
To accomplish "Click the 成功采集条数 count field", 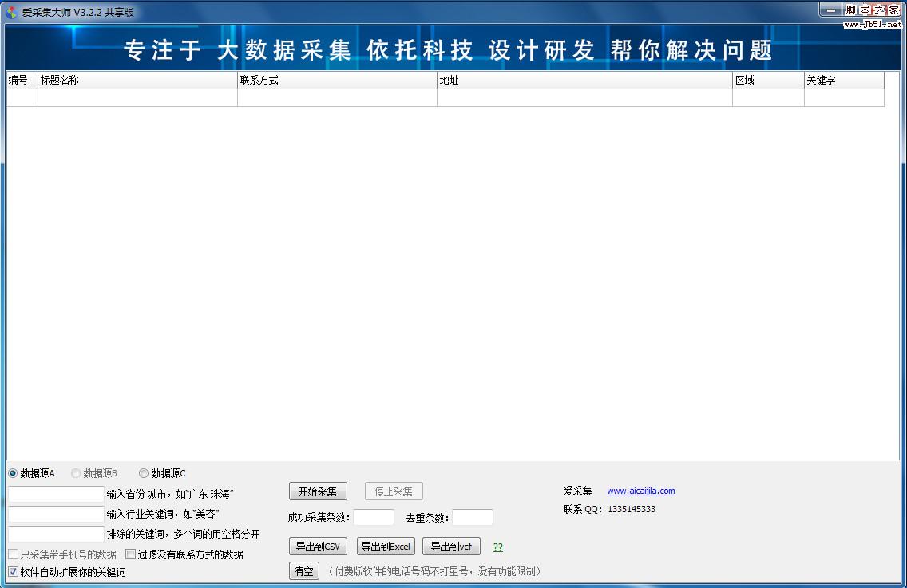I will coord(373,516).
